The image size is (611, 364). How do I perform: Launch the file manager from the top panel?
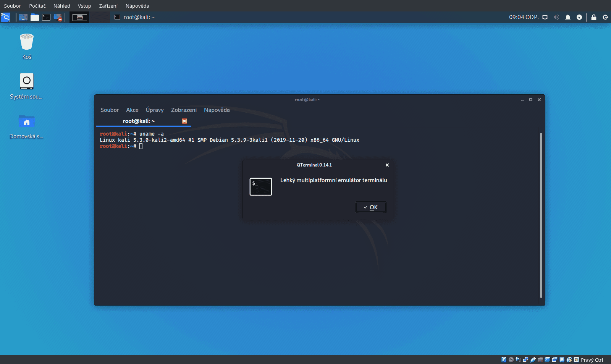point(35,17)
